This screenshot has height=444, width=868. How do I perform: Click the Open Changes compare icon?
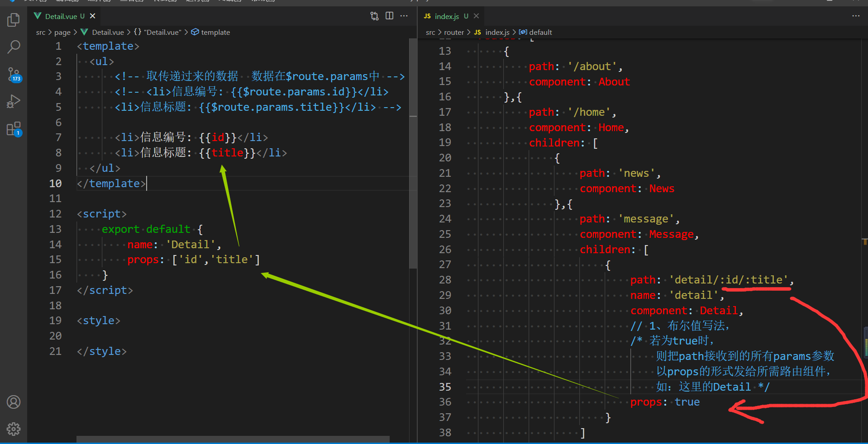pos(374,16)
